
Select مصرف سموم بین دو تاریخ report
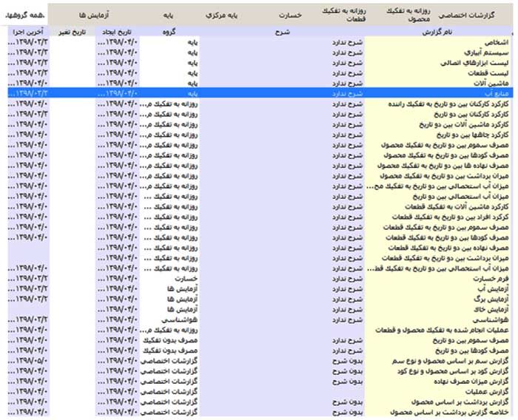coord(471,340)
